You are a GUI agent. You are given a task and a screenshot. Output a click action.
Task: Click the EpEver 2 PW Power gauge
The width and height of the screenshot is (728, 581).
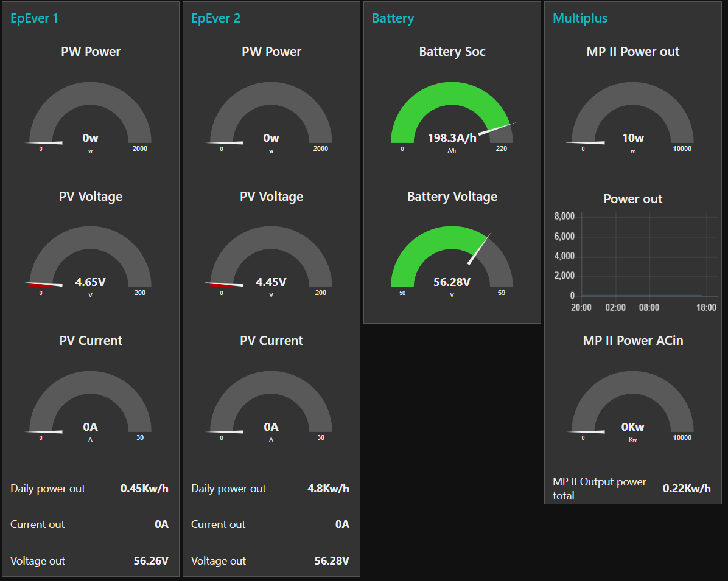tap(271, 116)
